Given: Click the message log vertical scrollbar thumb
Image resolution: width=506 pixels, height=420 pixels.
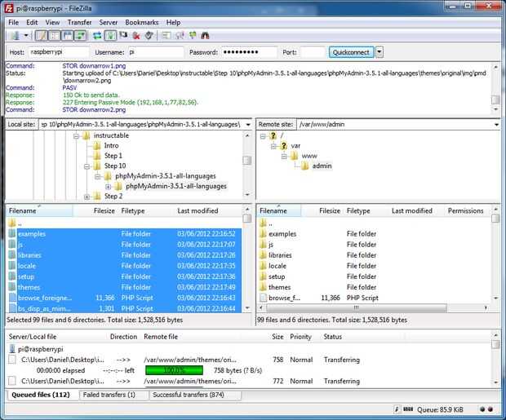Looking at the screenshot, I should pyautogui.click(x=495, y=99).
